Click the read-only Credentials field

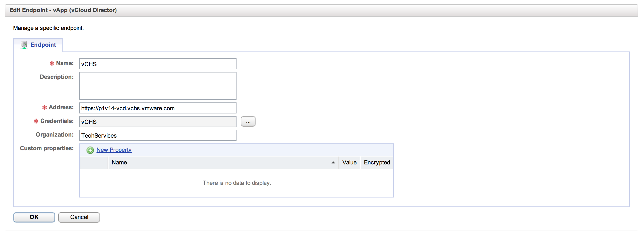[158, 122]
